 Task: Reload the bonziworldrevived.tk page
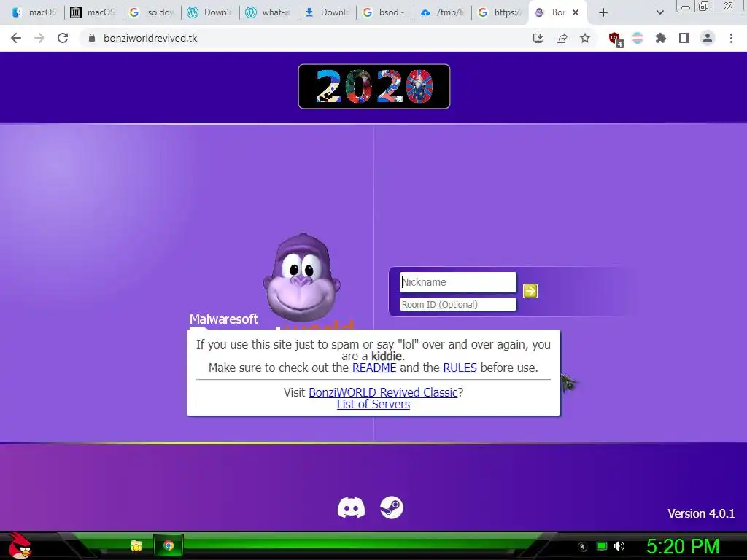pyautogui.click(x=63, y=38)
